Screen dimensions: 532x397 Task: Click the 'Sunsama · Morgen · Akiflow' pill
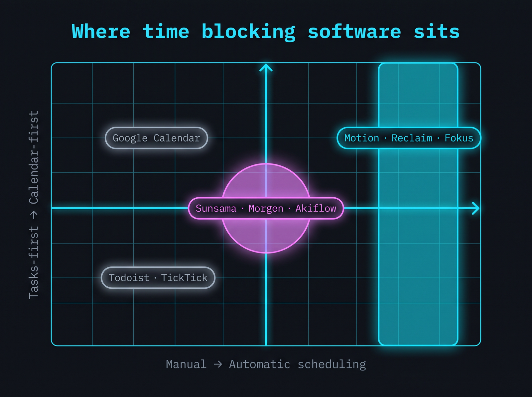(266, 208)
